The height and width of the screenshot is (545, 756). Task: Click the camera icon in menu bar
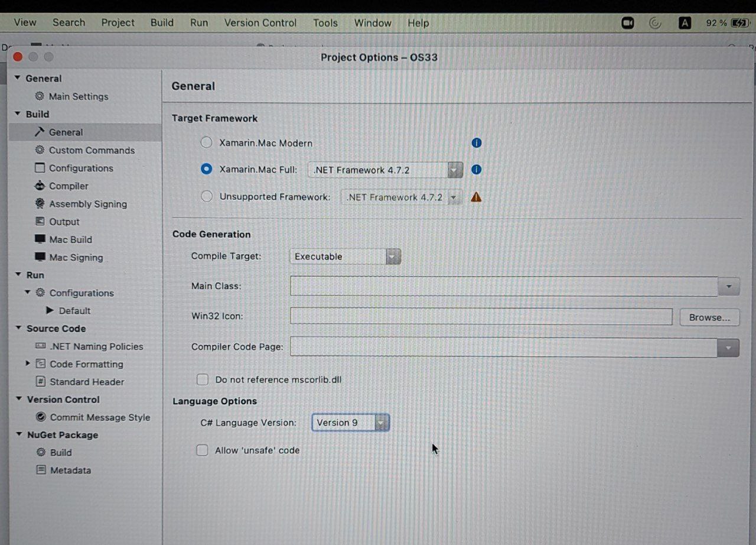tap(628, 23)
